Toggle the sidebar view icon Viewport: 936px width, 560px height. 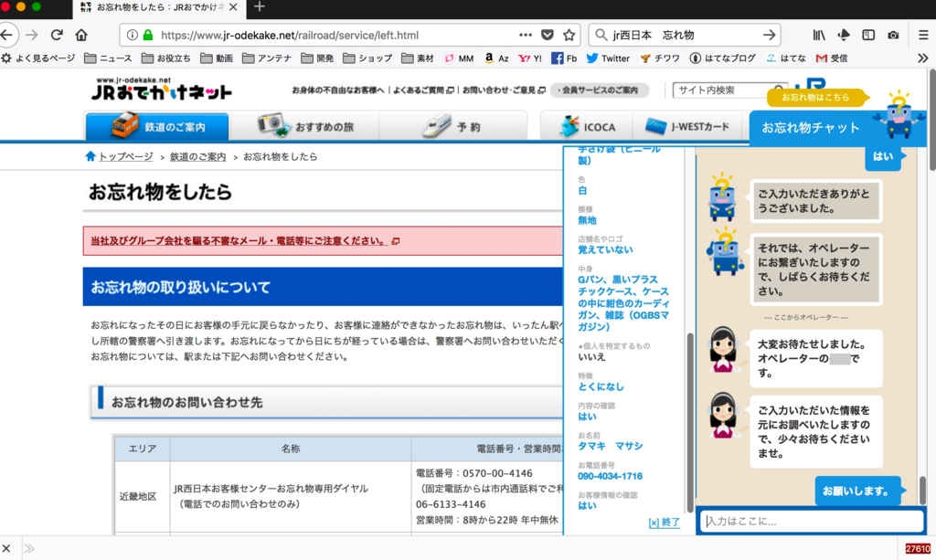click(x=868, y=36)
